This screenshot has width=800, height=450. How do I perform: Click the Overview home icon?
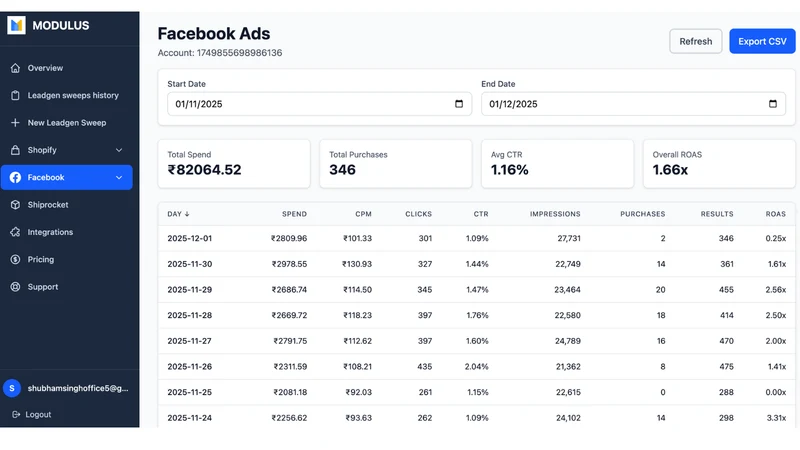click(15, 68)
